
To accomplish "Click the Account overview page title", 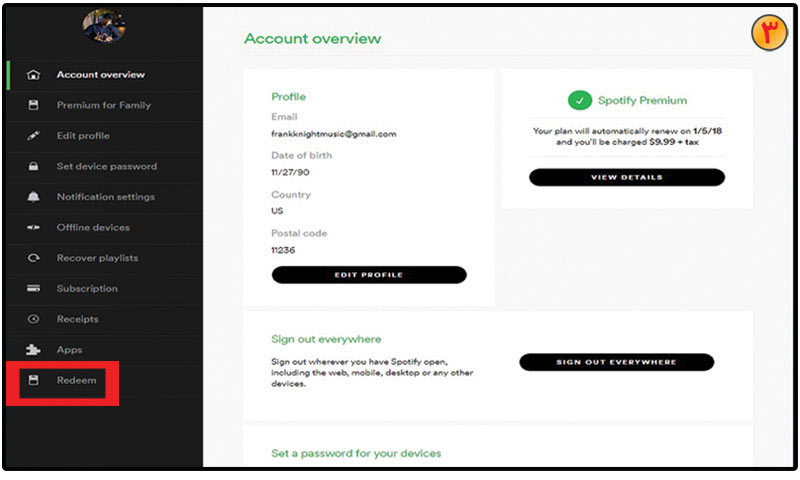I will coord(313,38).
